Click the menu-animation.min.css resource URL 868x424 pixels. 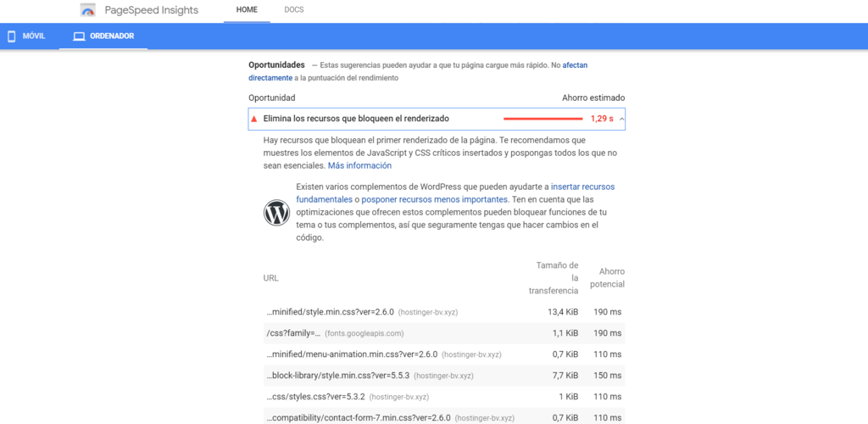click(352, 354)
